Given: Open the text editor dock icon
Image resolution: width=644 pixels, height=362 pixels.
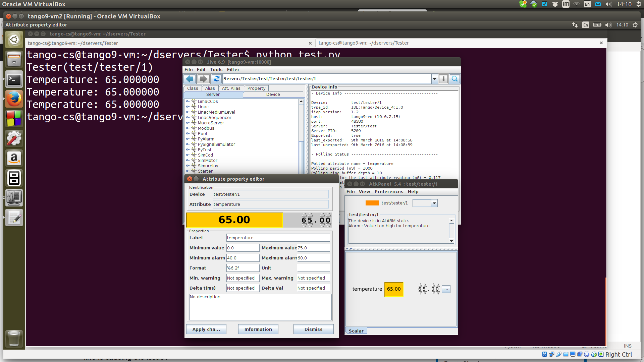Looking at the screenshot, I should (14, 218).
